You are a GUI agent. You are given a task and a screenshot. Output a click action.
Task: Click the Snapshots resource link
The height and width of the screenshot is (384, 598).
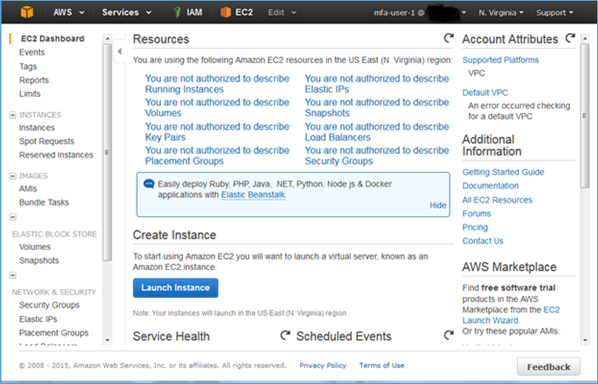point(376,108)
